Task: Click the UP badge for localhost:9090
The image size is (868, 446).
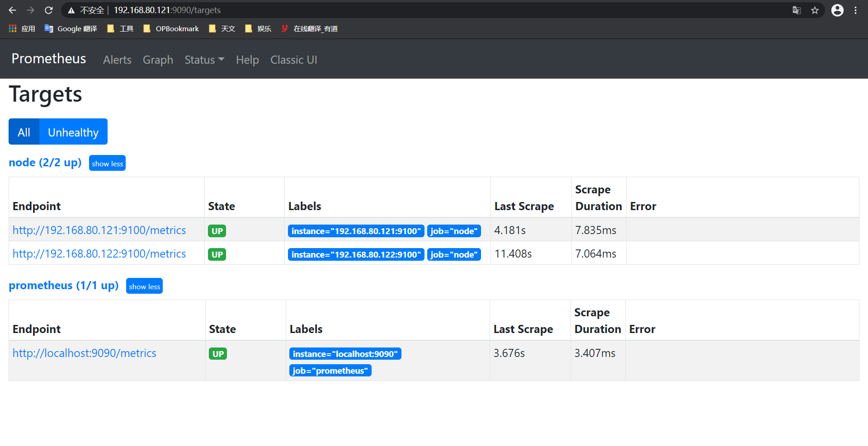Action: pos(218,354)
